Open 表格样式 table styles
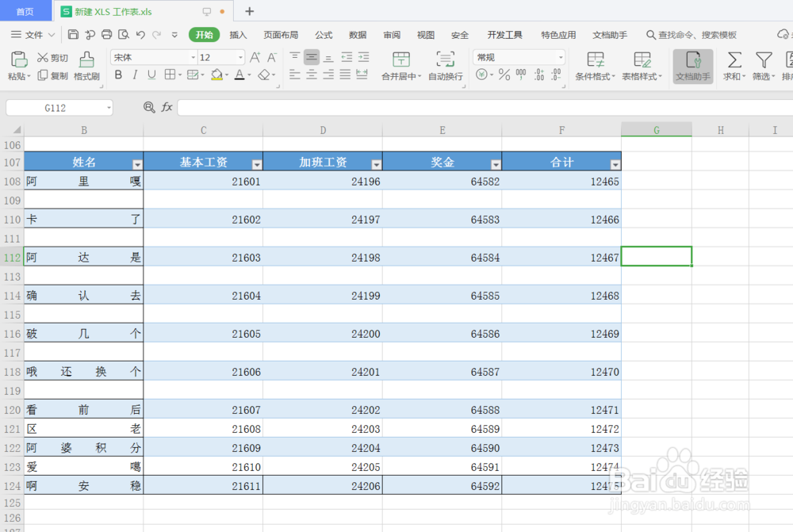793x532 pixels. coord(642,67)
